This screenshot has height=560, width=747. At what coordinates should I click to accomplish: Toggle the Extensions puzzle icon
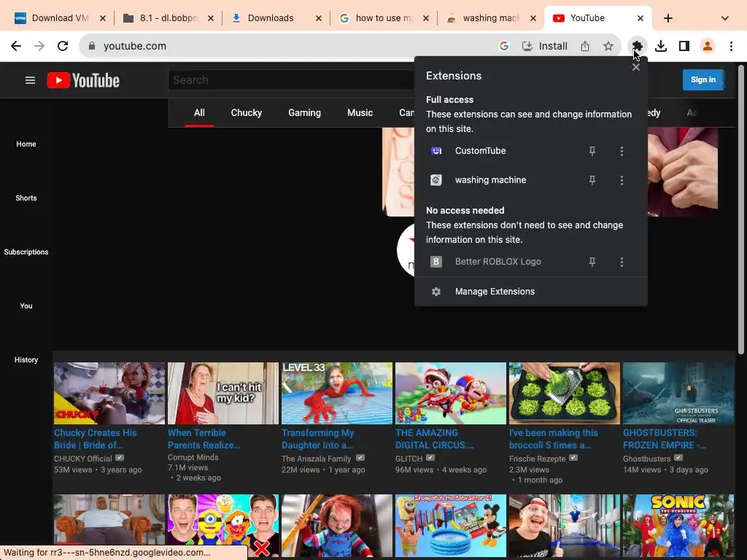pos(638,46)
